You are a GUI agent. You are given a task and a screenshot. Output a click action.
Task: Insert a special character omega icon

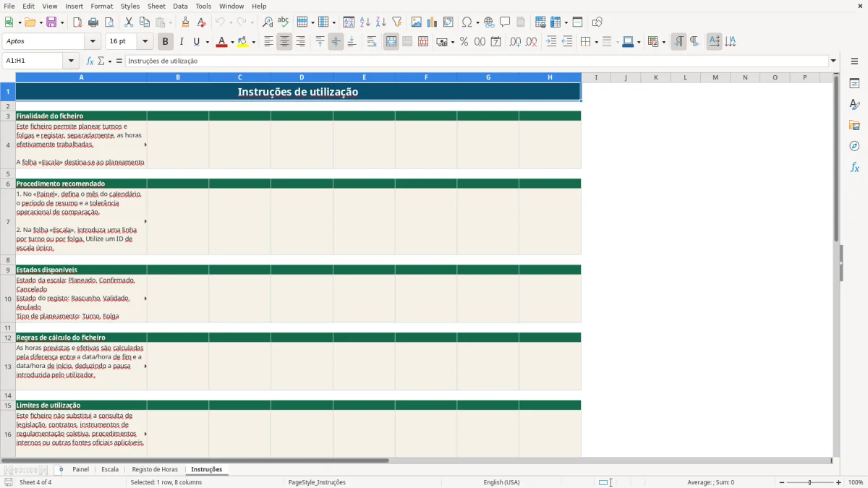467,22
